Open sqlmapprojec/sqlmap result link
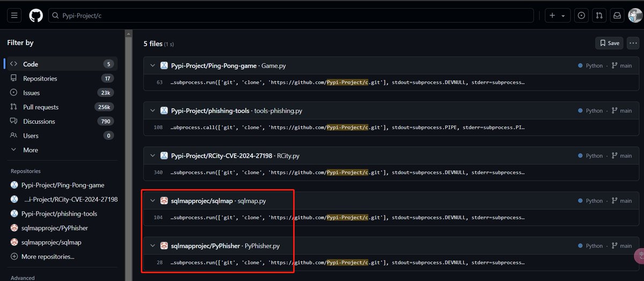Viewport: 644px width, 281px height. pos(202,201)
